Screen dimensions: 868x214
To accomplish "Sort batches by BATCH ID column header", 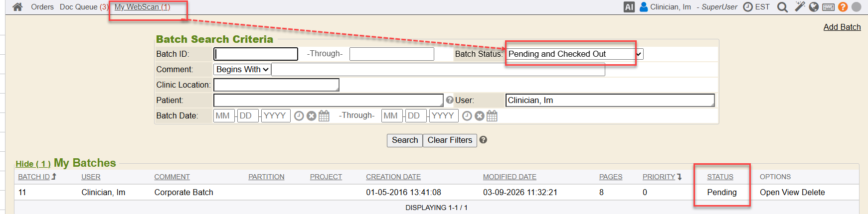I will [x=34, y=177].
